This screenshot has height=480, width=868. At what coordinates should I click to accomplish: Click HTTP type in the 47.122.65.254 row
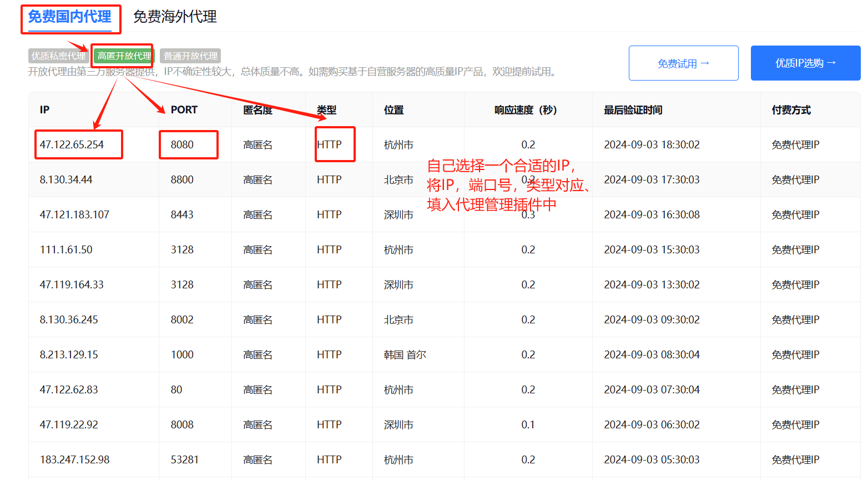point(329,145)
